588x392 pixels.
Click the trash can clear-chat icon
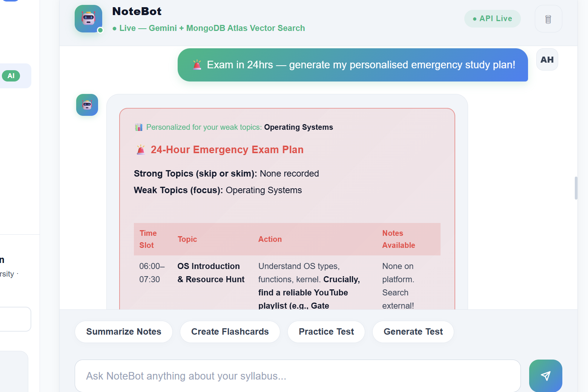548,19
